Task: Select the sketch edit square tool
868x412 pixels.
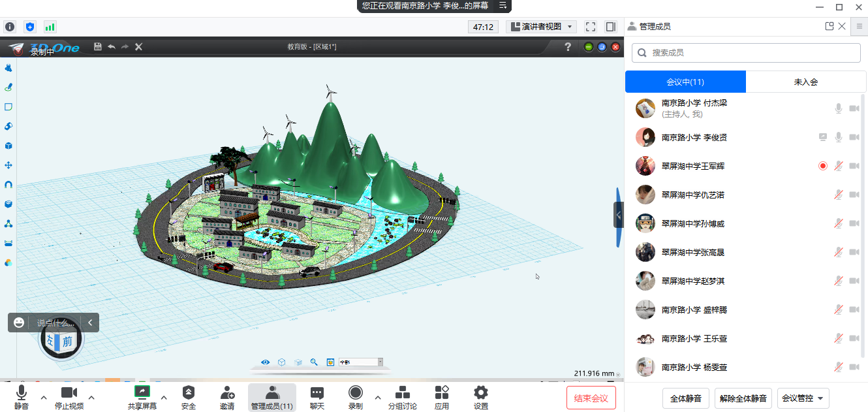Action: 8,107
